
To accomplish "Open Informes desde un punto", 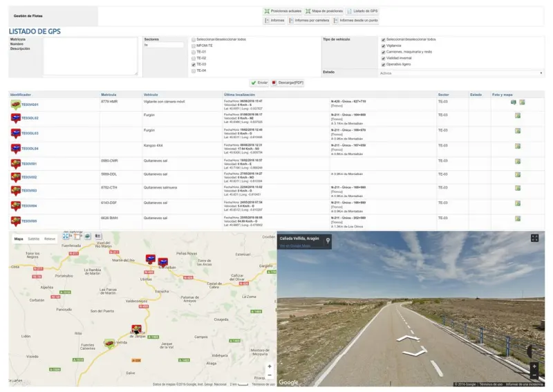I will [355, 21].
